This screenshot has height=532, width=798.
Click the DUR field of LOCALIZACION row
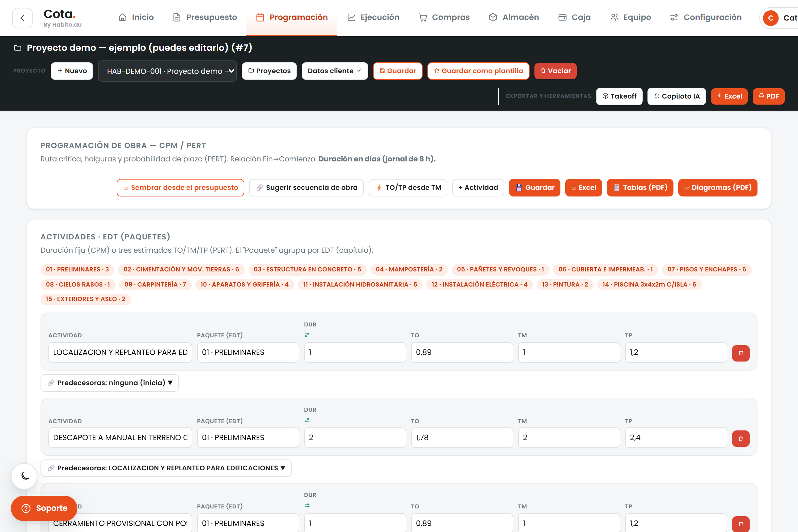click(355, 352)
